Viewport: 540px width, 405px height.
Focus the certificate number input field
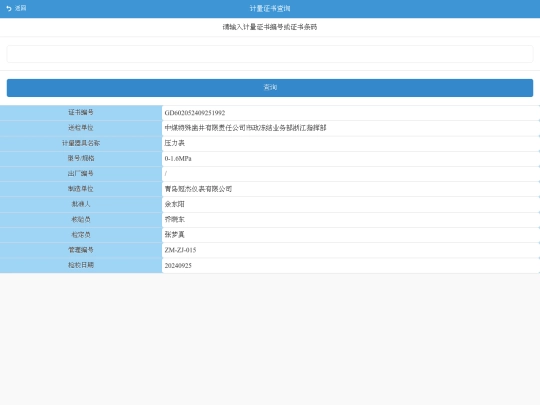click(x=270, y=54)
